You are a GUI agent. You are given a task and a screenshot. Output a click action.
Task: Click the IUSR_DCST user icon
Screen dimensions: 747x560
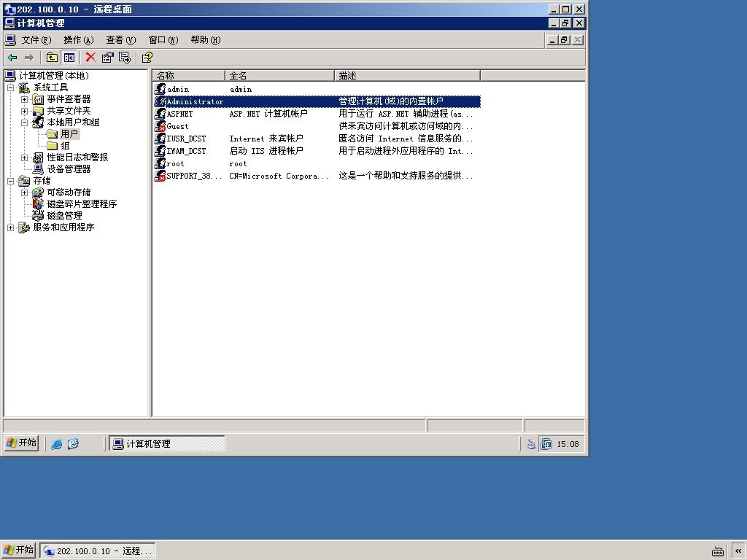point(160,138)
